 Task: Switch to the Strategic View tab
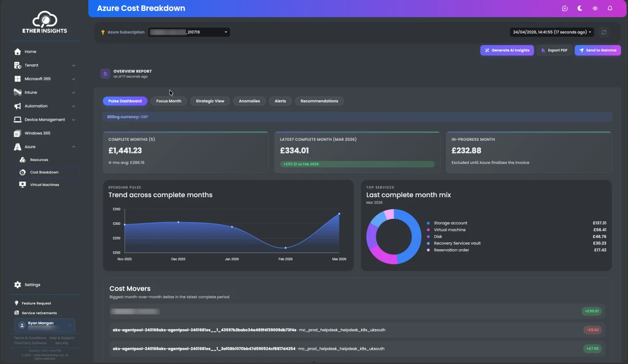[210, 101]
